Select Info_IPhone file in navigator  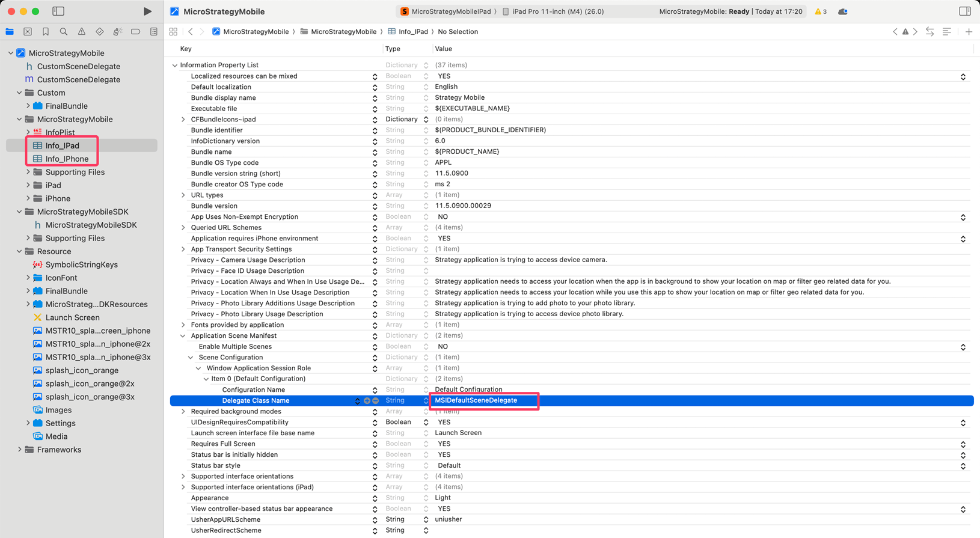coord(67,159)
